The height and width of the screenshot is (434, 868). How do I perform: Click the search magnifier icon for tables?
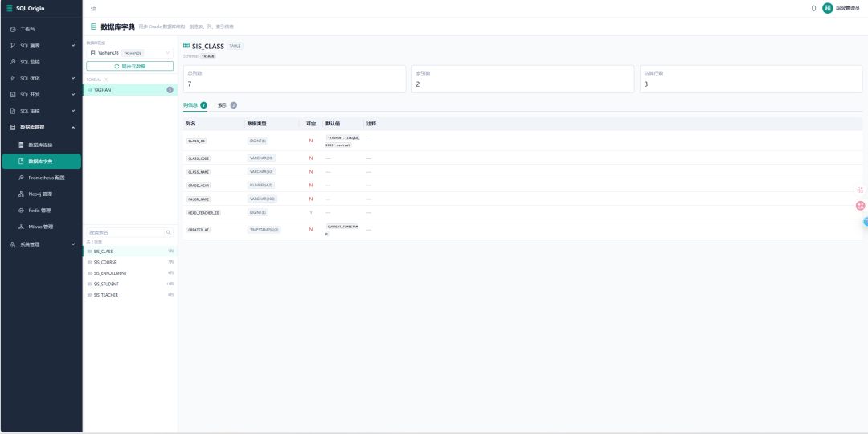[169, 232]
